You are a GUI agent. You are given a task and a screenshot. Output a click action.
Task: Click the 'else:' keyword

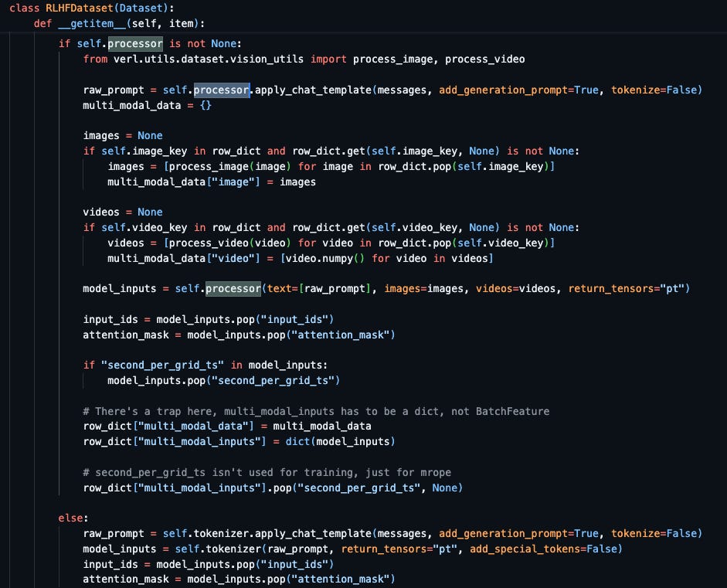pos(73,518)
